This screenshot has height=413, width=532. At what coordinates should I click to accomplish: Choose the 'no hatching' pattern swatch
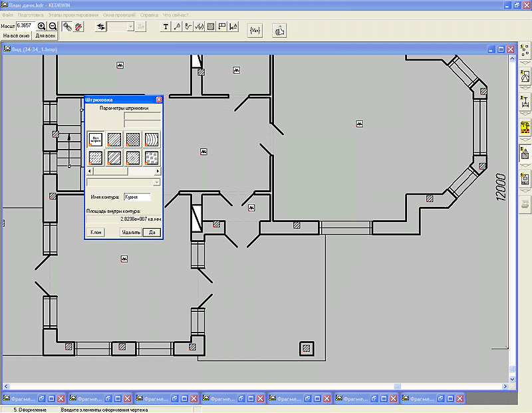point(96,139)
